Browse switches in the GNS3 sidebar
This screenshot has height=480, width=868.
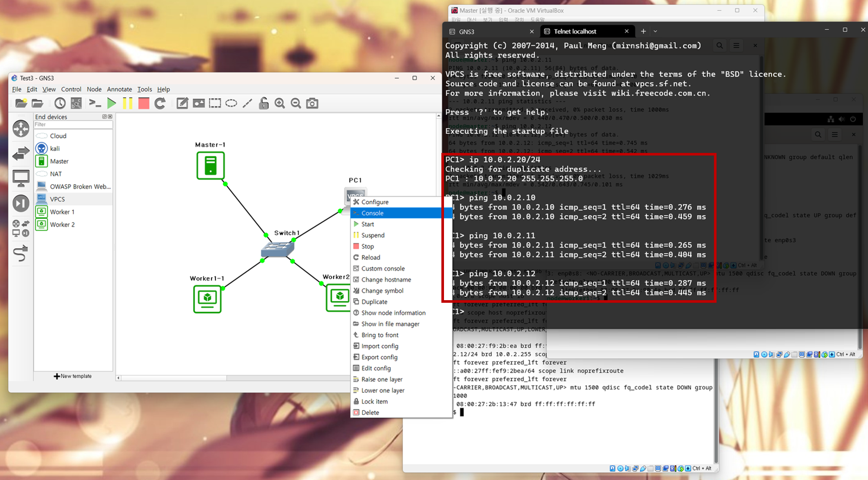pos(21,153)
